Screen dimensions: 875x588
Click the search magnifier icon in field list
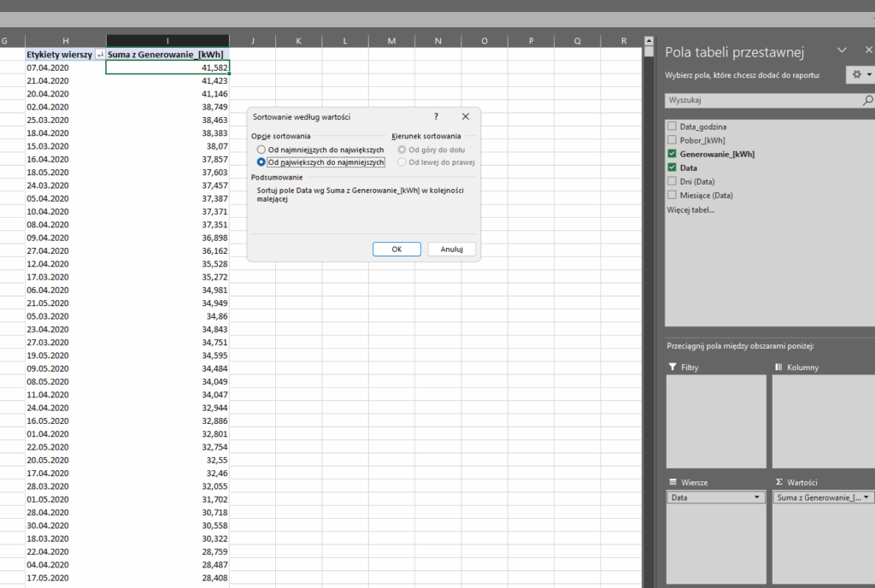click(867, 100)
